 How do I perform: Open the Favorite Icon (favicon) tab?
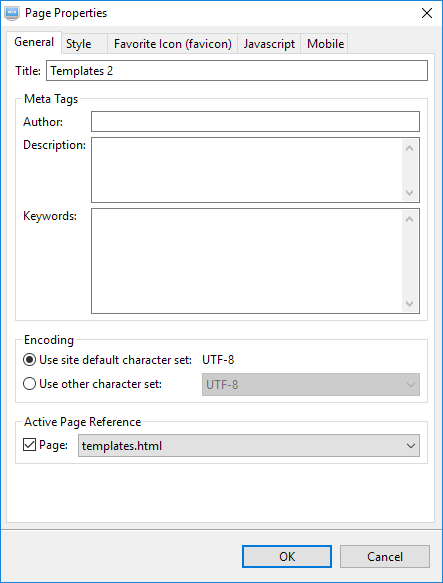point(173,44)
